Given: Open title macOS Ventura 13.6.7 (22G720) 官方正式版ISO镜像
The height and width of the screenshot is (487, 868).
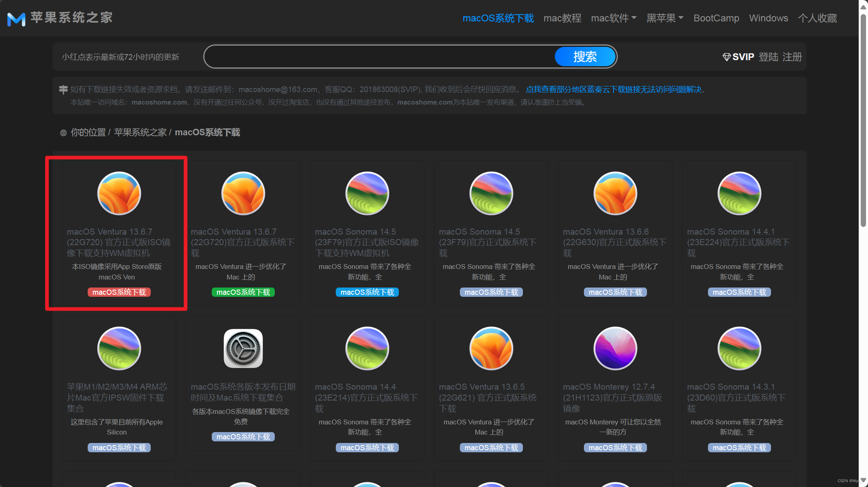Looking at the screenshot, I should [x=119, y=242].
